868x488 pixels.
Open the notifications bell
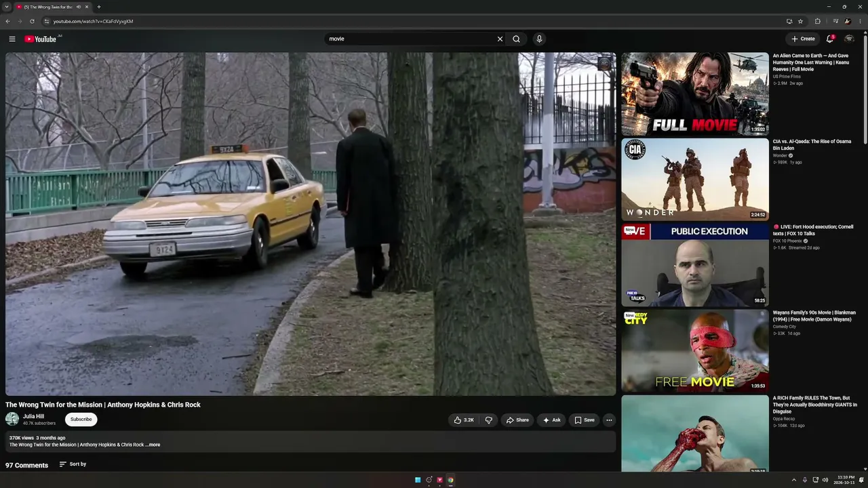[829, 39]
